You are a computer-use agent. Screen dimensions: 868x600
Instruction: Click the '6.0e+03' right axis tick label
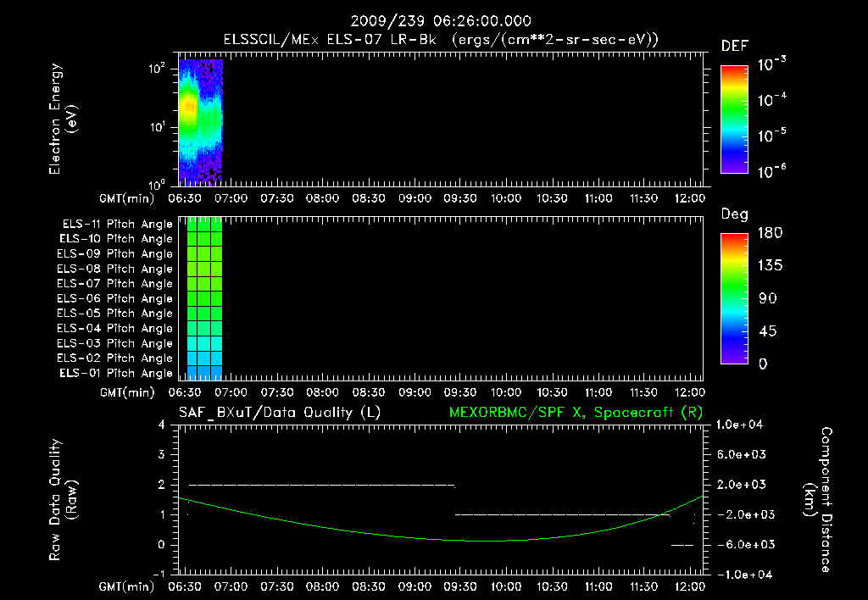tap(742, 455)
